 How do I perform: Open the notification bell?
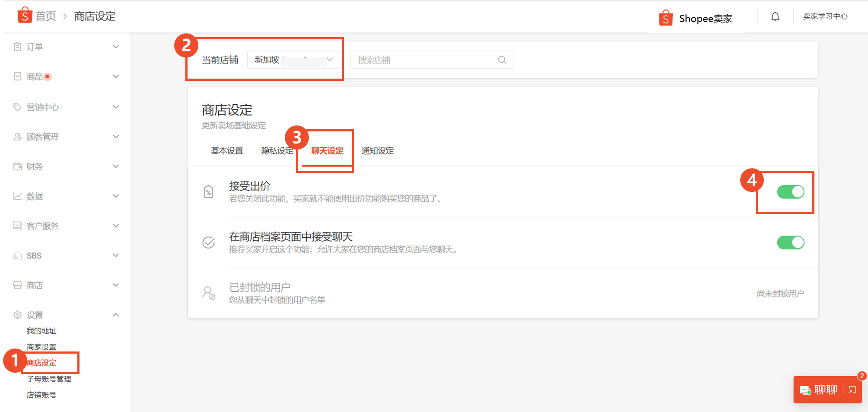pyautogui.click(x=775, y=16)
